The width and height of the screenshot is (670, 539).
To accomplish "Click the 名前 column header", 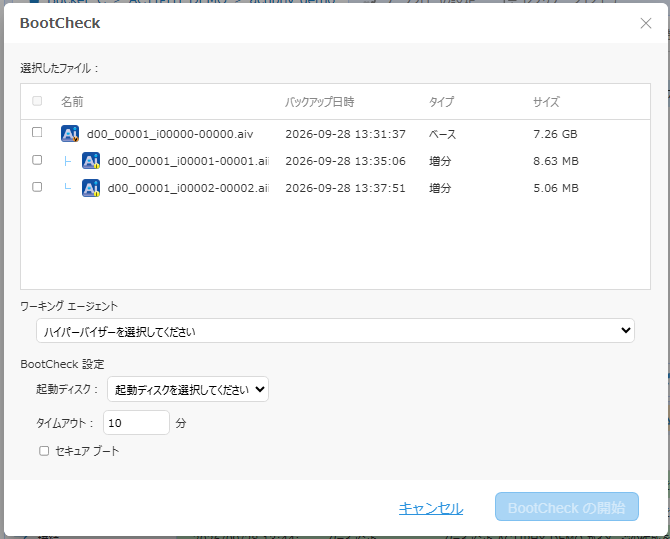I will click(x=72, y=102).
